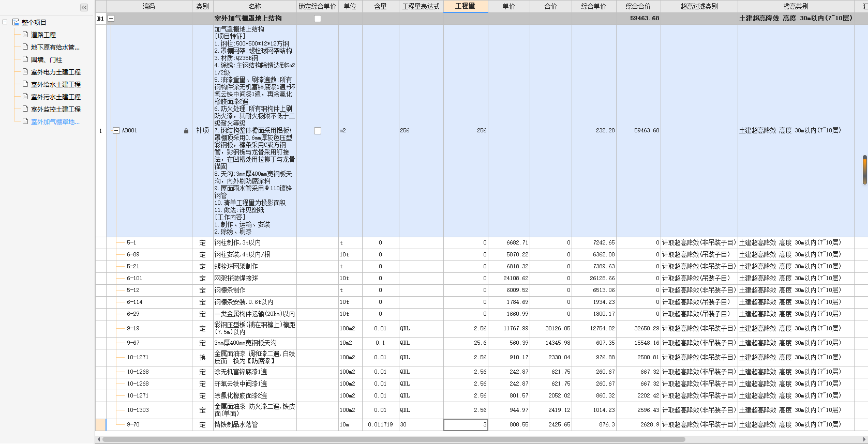Click the 综合合价 column header

click(638, 6)
